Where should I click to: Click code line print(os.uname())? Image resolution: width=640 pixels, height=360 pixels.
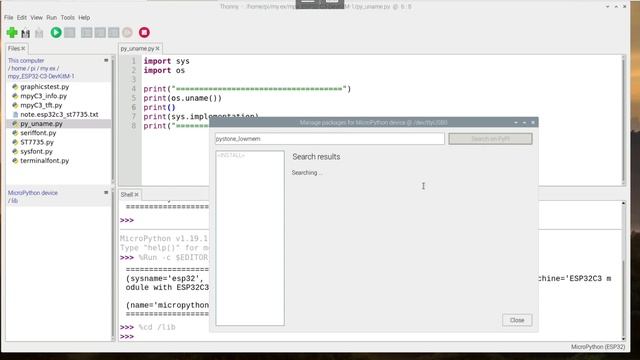point(182,98)
